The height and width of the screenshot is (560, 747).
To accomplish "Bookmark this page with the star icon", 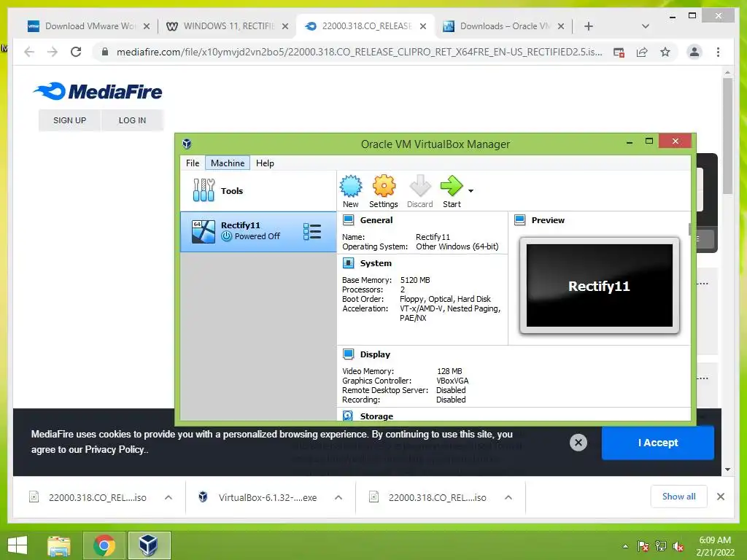I will point(665,52).
